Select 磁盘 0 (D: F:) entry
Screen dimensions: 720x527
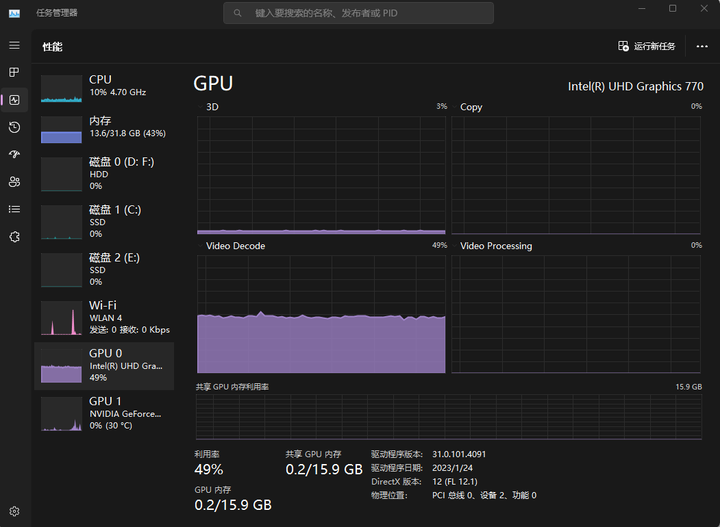[x=104, y=174]
